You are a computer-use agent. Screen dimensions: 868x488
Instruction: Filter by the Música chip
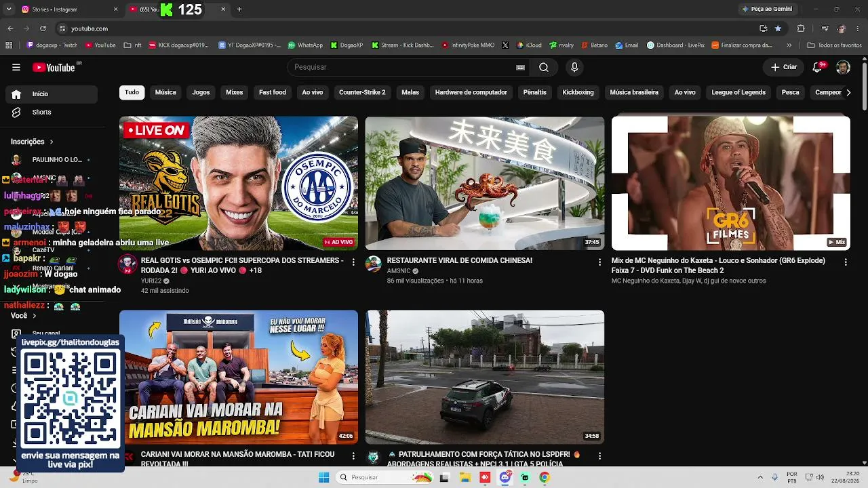tap(165, 92)
